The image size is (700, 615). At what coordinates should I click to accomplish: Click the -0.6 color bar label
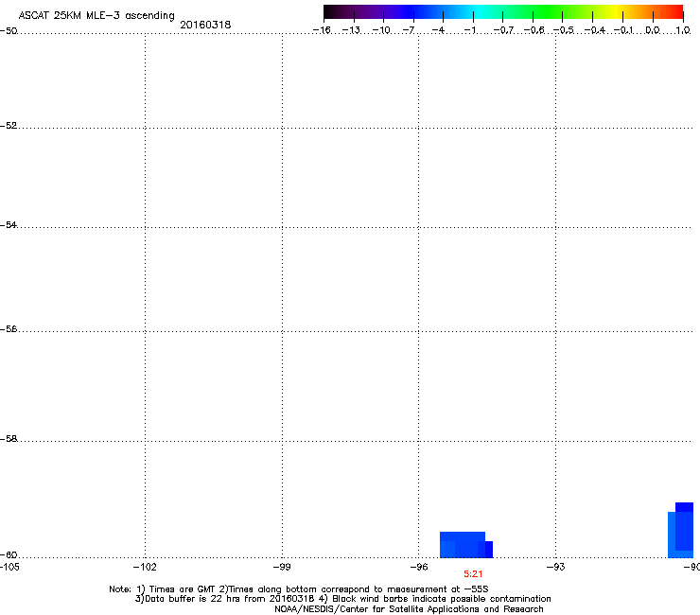[534, 30]
